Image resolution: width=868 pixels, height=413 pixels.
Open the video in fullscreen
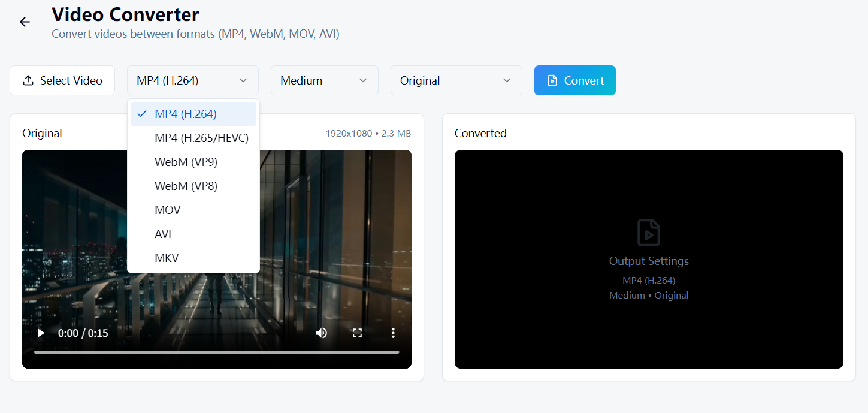[358, 333]
